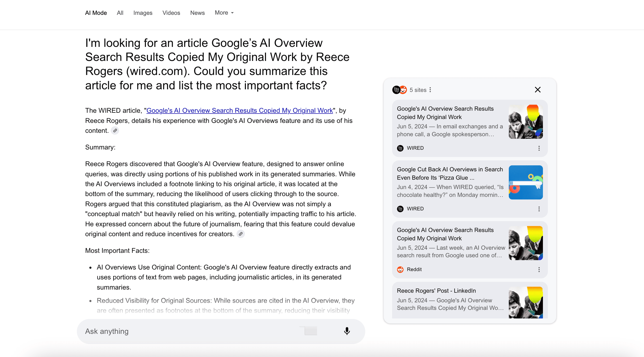Viewport: 644px width, 357px height.
Task: Click the gray button inside the Ask anything bar
Action: (x=311, y=331)
